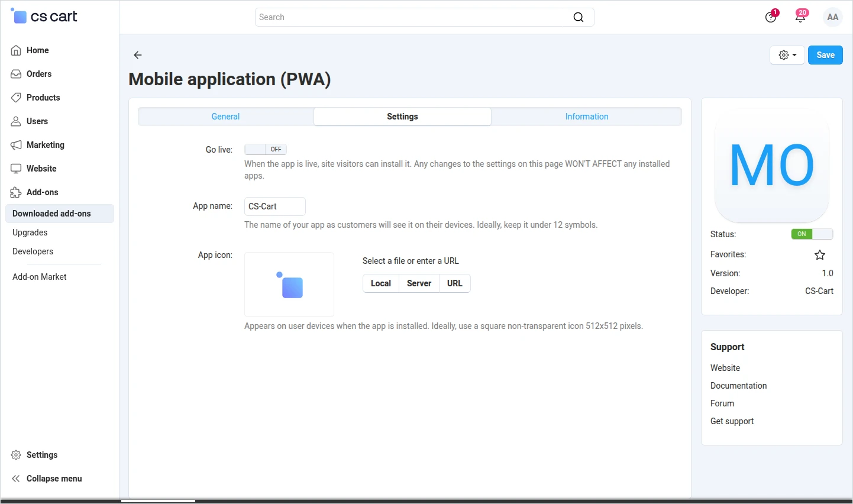Image resolution: width=853 pixels, height=504 pixels.
Task: Select Downloaded add-ons submenu
Action: (59, 214)
